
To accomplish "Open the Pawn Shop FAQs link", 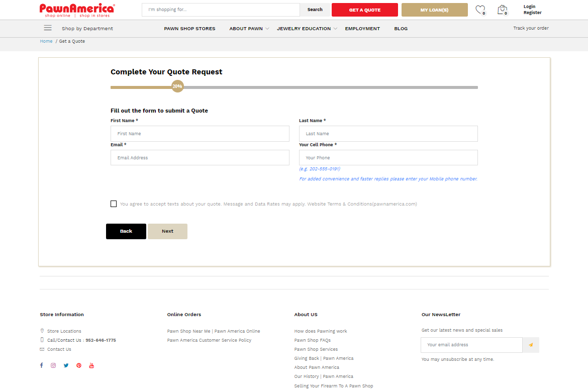I will [313, 340].
